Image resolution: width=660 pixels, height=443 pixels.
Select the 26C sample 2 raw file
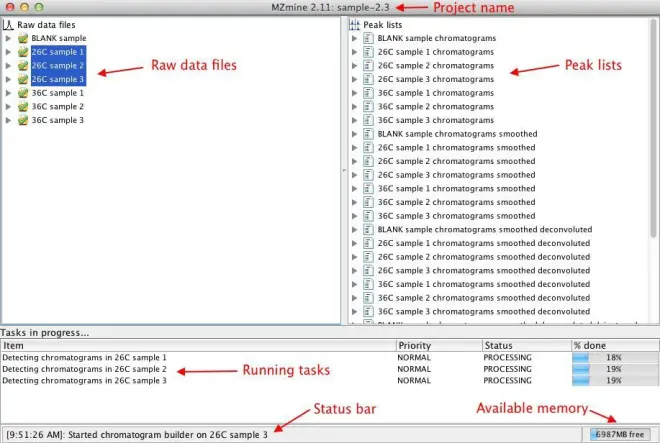58,66
